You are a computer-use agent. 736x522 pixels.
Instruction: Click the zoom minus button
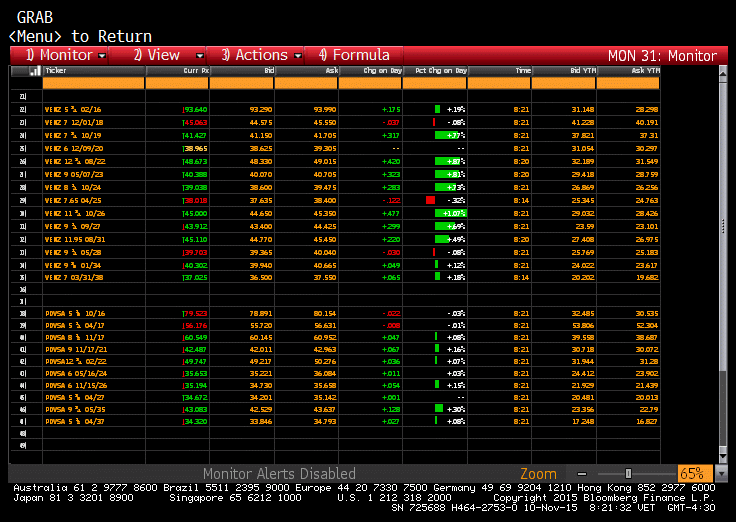pyautogui.click(x=582, y=474)
